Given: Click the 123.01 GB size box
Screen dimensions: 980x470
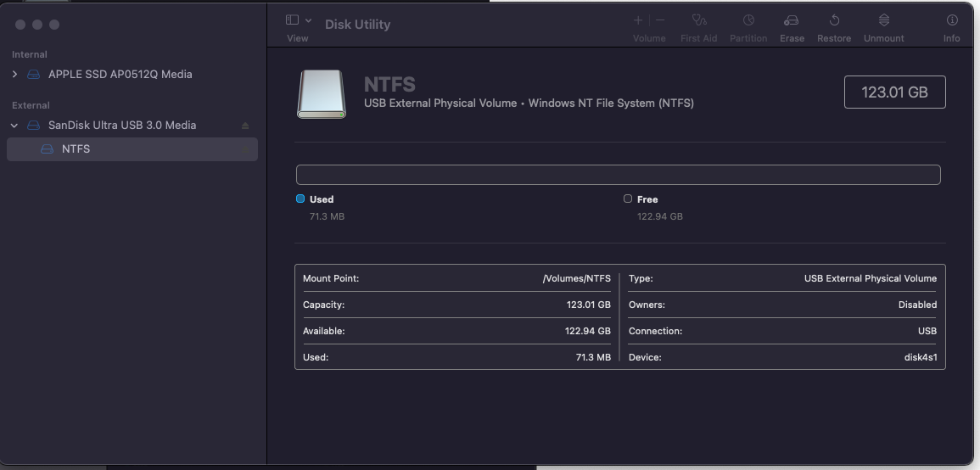Looking at the screenshot, I should click(894, 92).
